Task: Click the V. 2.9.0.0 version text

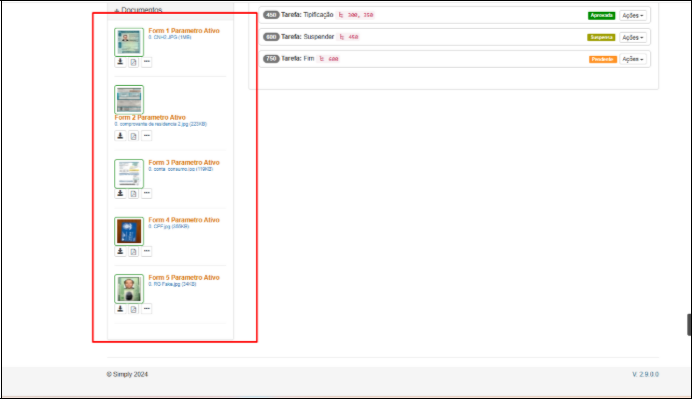Action: click(645, 374)
